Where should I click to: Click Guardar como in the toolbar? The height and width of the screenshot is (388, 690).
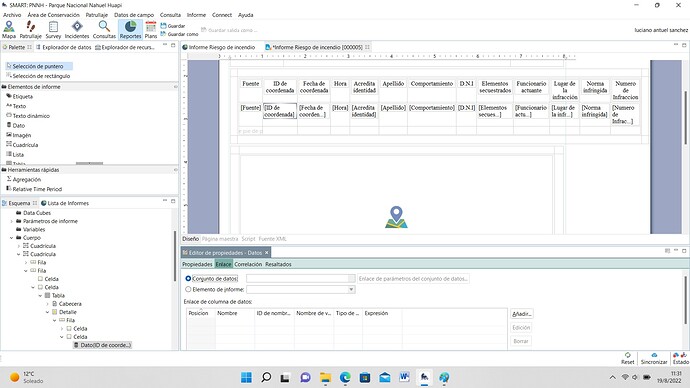[x=180, y=34]
